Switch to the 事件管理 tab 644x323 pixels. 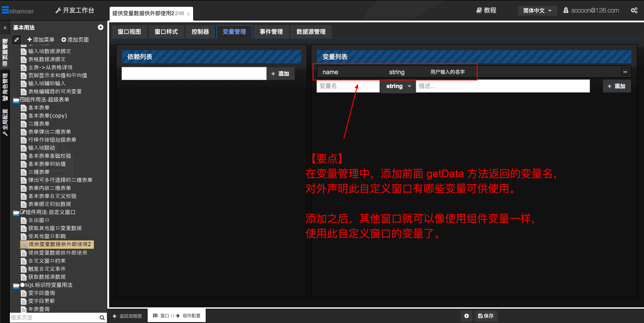pyautogui.click(x=271, y=32)
